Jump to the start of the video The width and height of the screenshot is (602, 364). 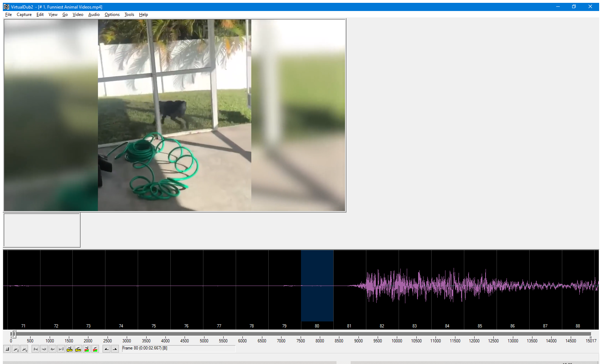[x=35, y=349]
